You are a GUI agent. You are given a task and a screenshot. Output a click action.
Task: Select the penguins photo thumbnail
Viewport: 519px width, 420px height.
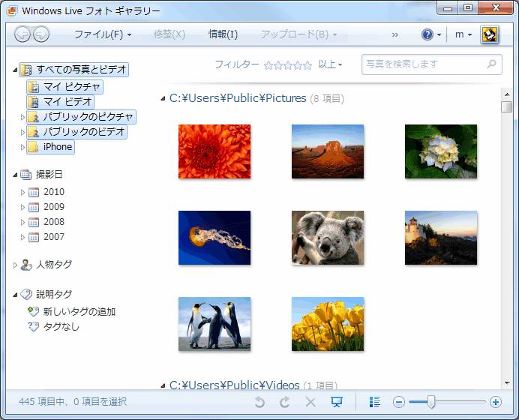pos(214,324)
